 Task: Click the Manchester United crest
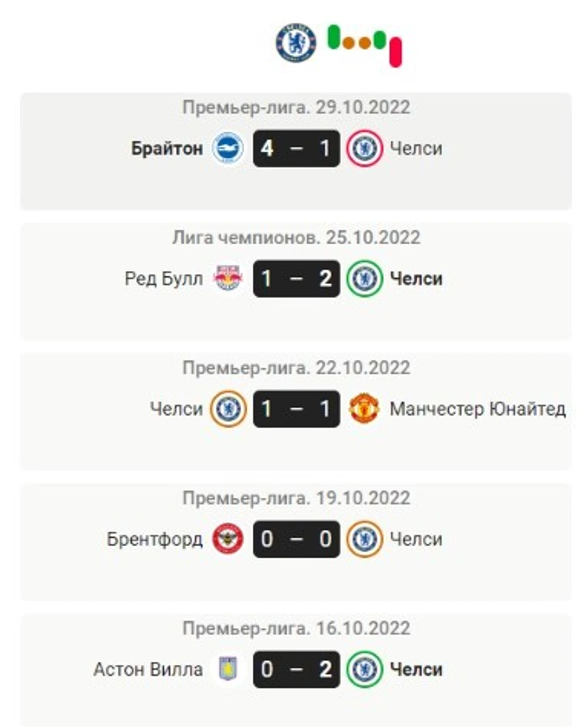click(364, 408)
